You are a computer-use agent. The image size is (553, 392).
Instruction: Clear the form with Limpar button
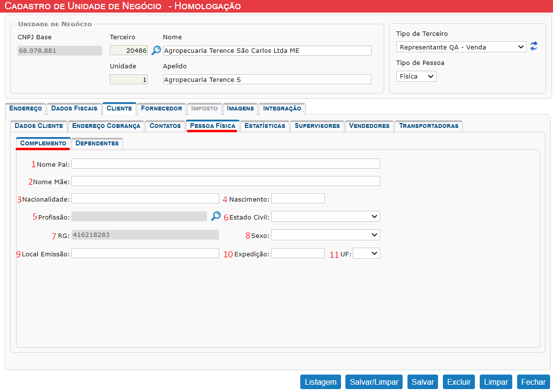click(496, 382)
